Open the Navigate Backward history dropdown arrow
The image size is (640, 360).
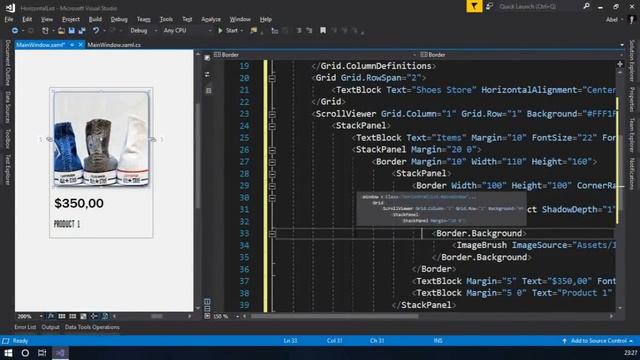23,31
